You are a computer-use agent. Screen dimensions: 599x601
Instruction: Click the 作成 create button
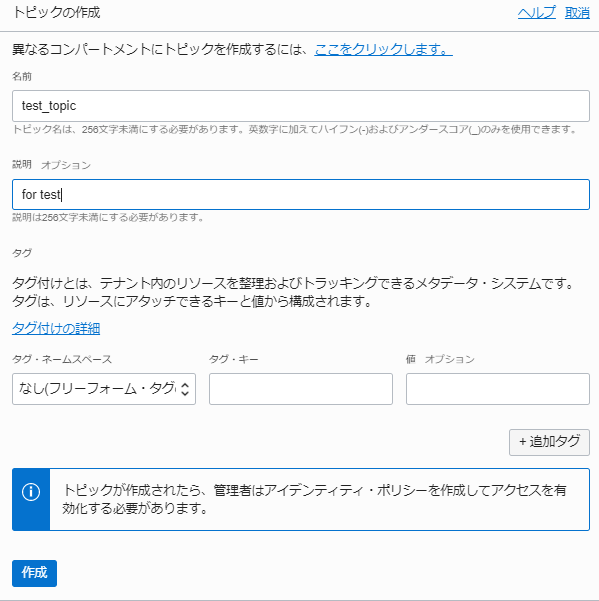coord(34,573)
